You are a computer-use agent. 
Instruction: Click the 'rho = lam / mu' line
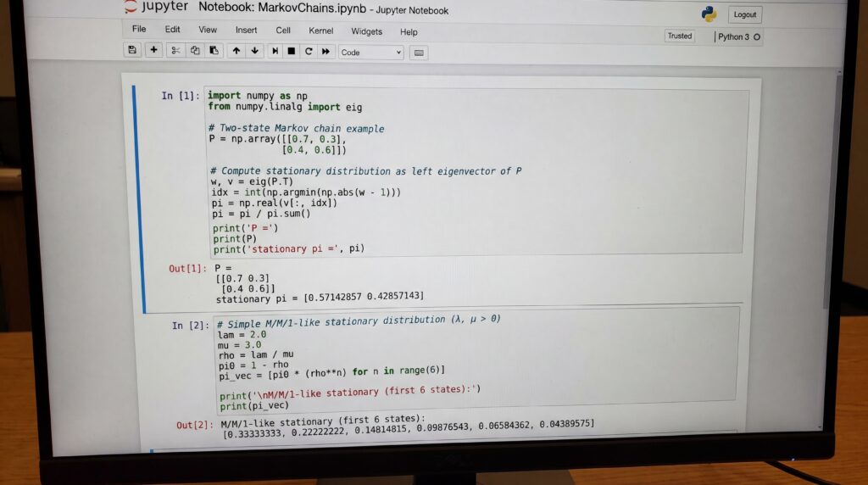pos(256,355)
